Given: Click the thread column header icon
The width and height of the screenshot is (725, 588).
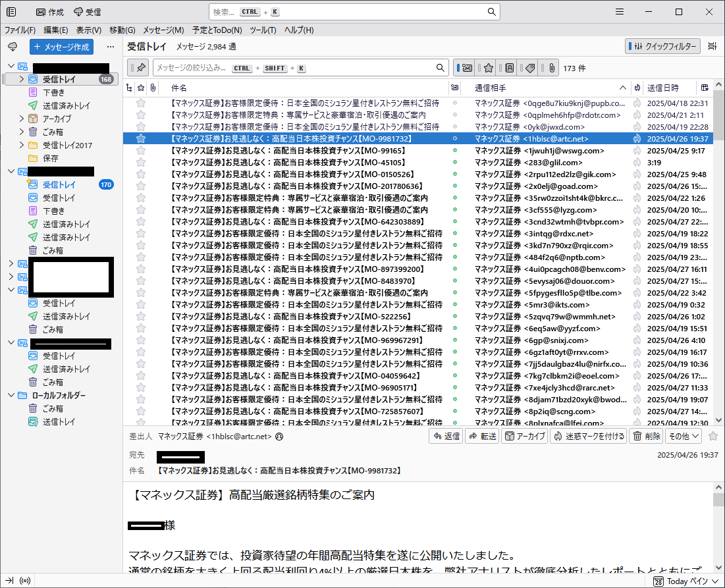Looking at the screenshot, I should point(130,88).
